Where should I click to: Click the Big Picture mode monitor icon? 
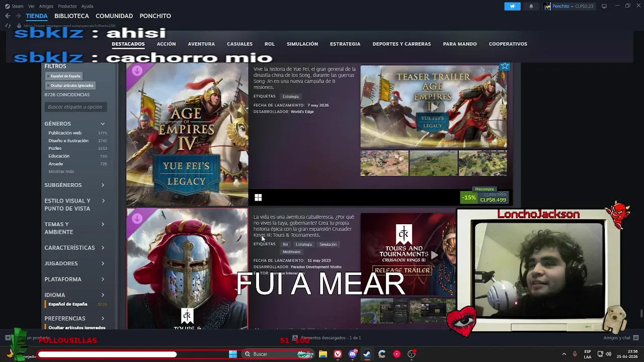click(604, 6)
